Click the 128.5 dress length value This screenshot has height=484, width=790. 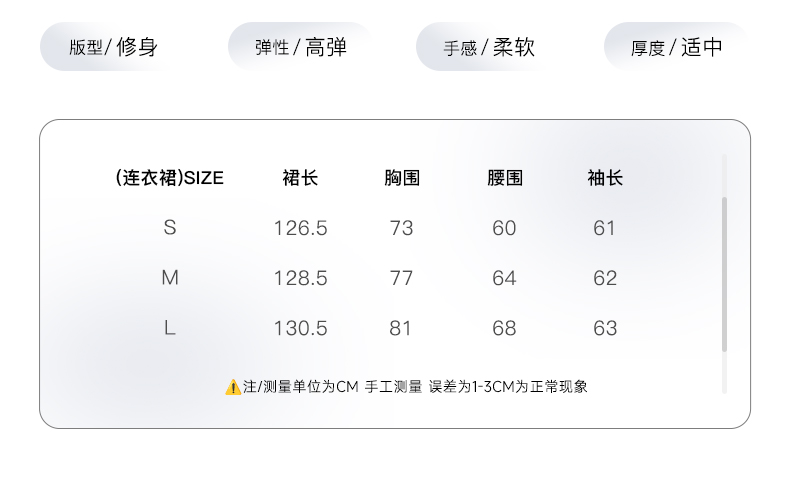[300, 278]
